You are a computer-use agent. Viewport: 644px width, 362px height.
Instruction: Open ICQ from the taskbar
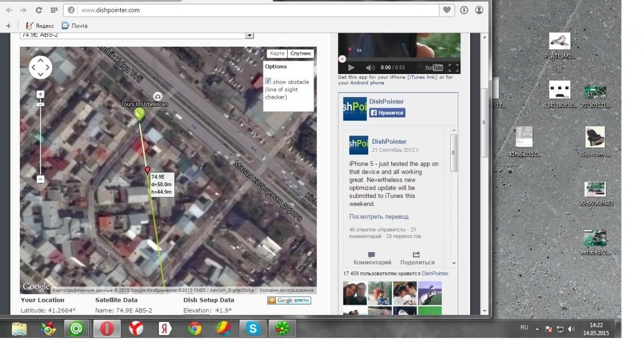coord(282,328)
